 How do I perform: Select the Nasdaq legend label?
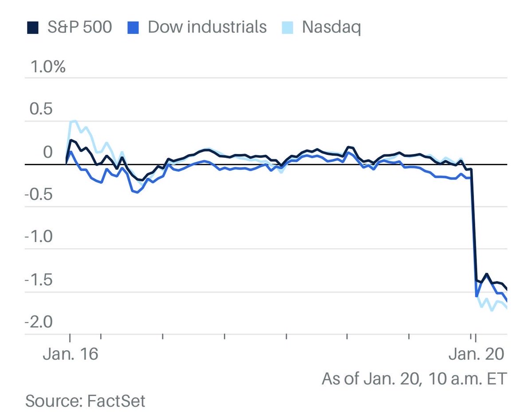click(331, 28)
